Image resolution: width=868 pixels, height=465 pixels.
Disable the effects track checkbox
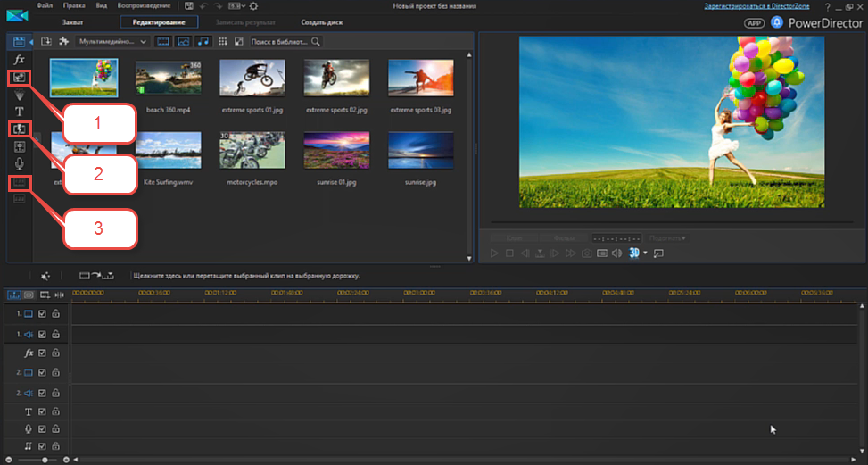tap(42, 353)
